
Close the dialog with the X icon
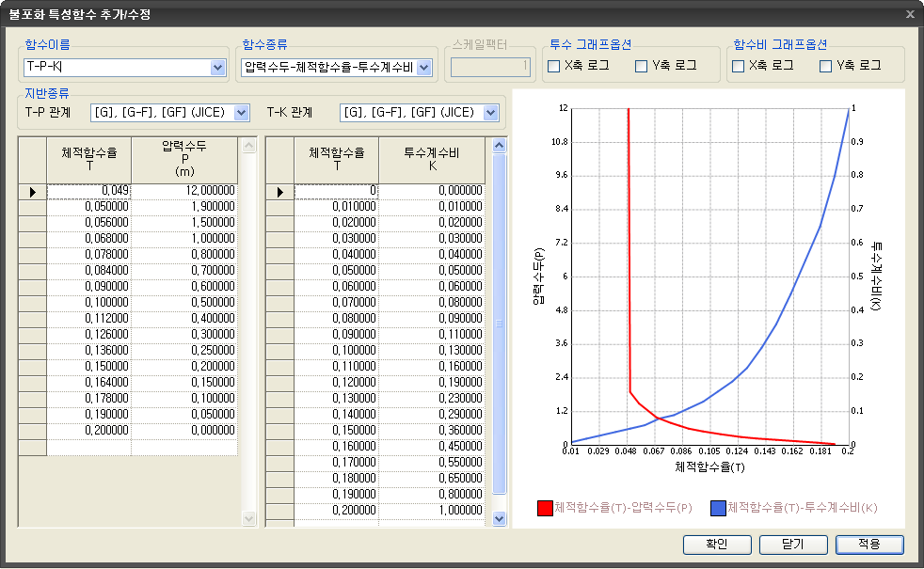909,14
